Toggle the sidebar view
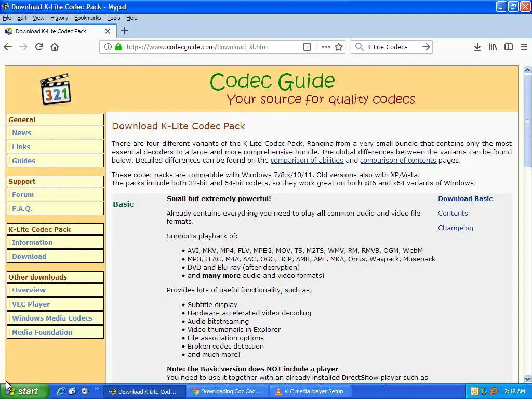532x399 pixels. (509, 47)
